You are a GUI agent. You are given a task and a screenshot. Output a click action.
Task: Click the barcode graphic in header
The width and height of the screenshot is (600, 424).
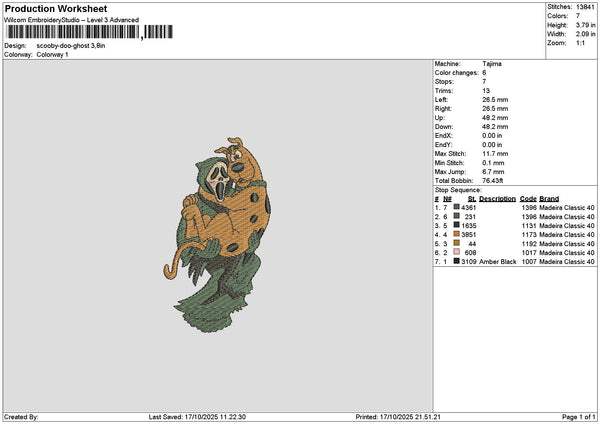[90, 32]
